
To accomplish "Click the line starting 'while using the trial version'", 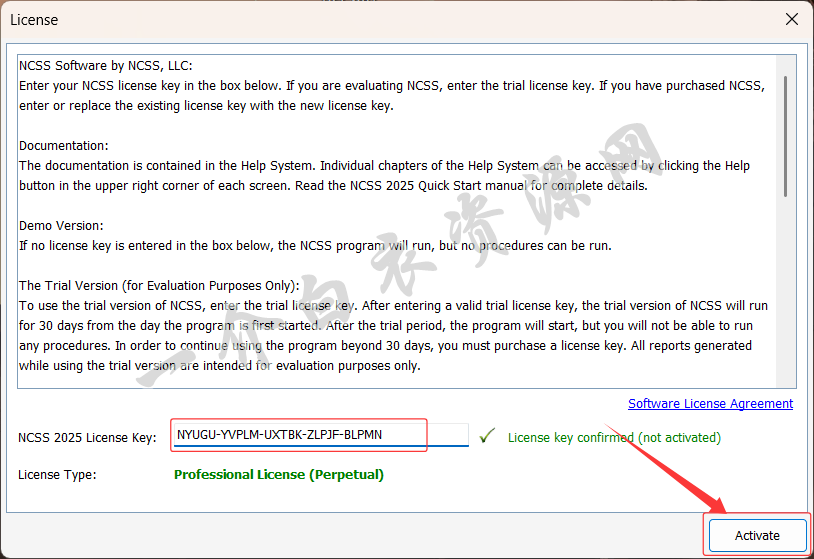I will 220,366.
